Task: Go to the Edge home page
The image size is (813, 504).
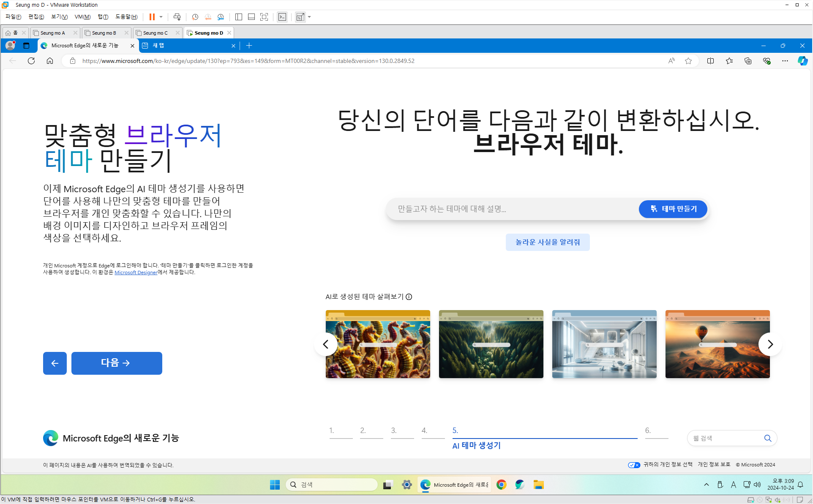Action: (50, 61)
